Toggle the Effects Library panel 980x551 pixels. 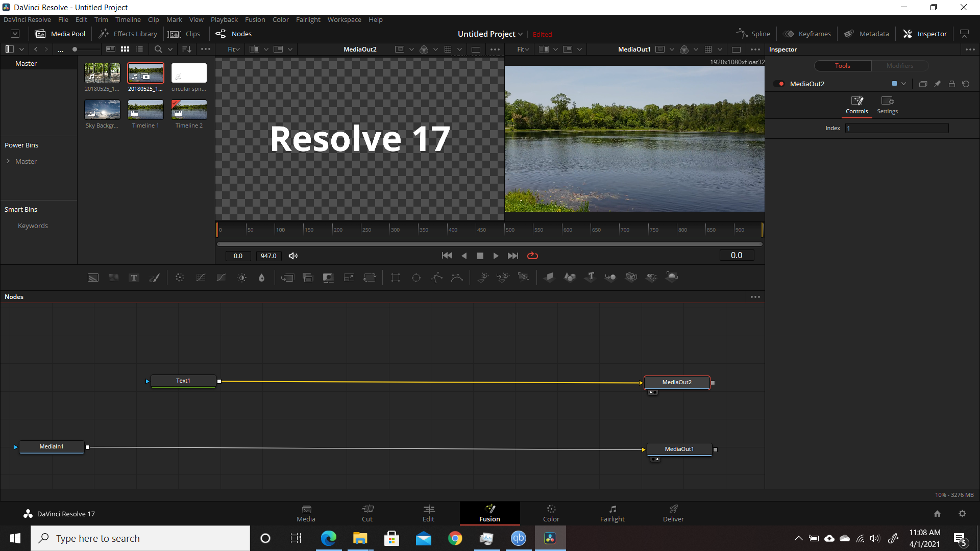[128, 34]
